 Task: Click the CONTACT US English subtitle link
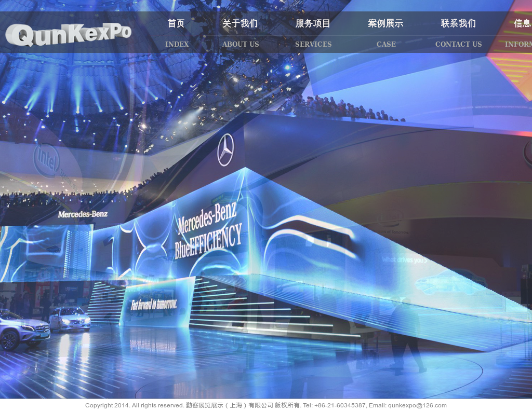(x=458, y=44)
